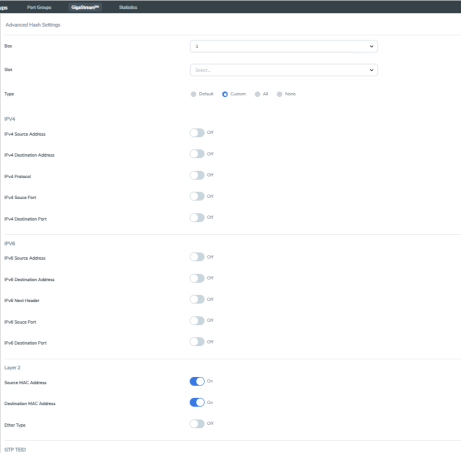This screenshot has height=453, width=461.
Task: Switch to the Statistics tab
Action: coord(128,7)
